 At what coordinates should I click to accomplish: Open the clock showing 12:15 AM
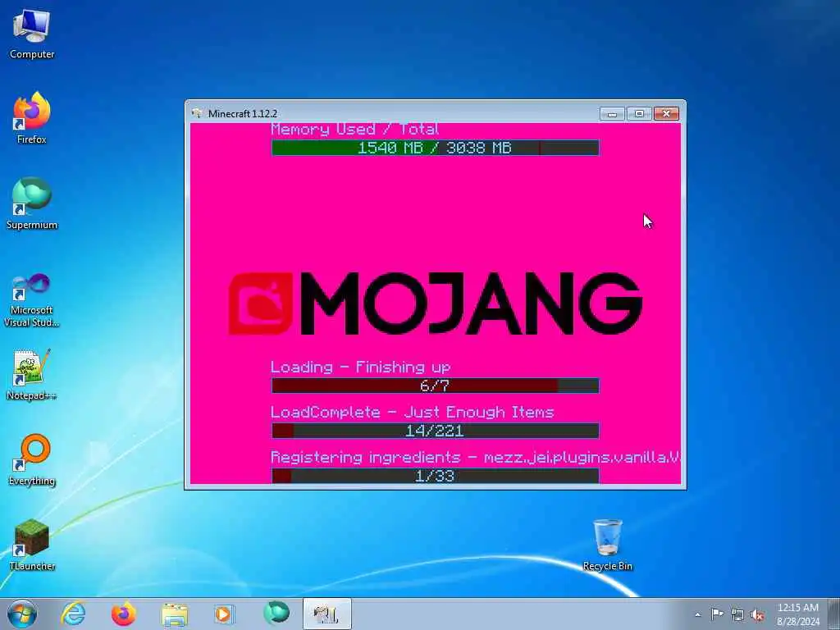[798, 614]
